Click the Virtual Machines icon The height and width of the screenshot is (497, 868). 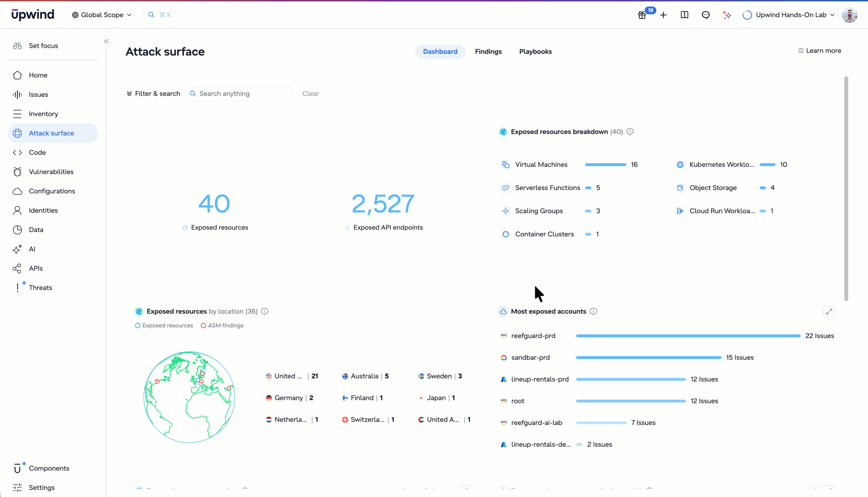[x=506, y=165]
